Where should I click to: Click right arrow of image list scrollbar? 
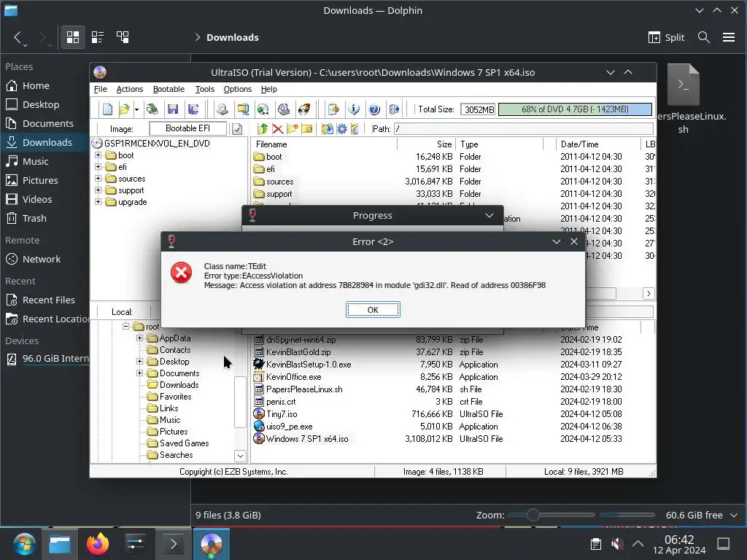click(649, 293)
